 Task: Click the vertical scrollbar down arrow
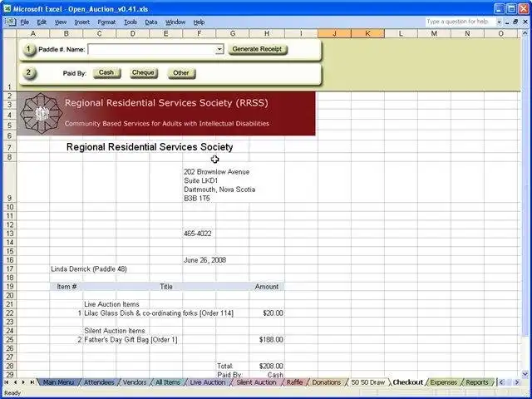coord(525,374)
